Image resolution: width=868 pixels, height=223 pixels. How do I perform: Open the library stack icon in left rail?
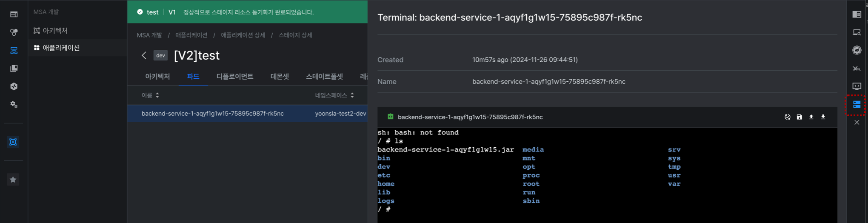pos(14,68)
